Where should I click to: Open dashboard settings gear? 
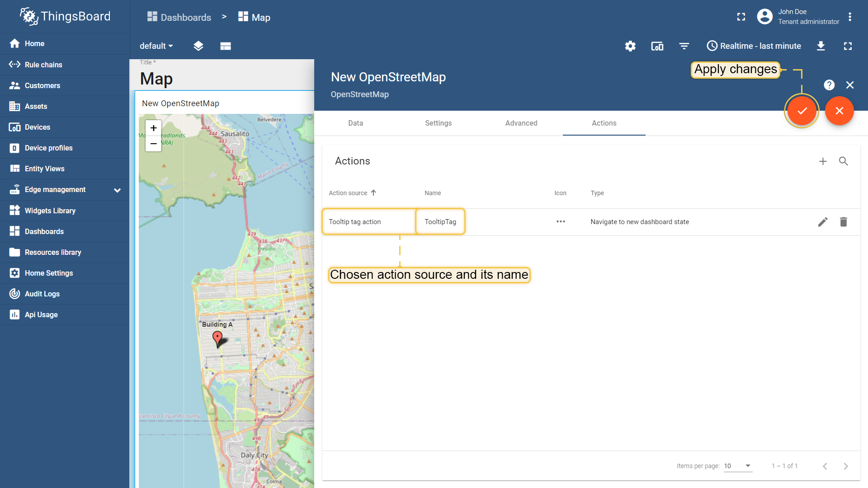pos(630,46)
